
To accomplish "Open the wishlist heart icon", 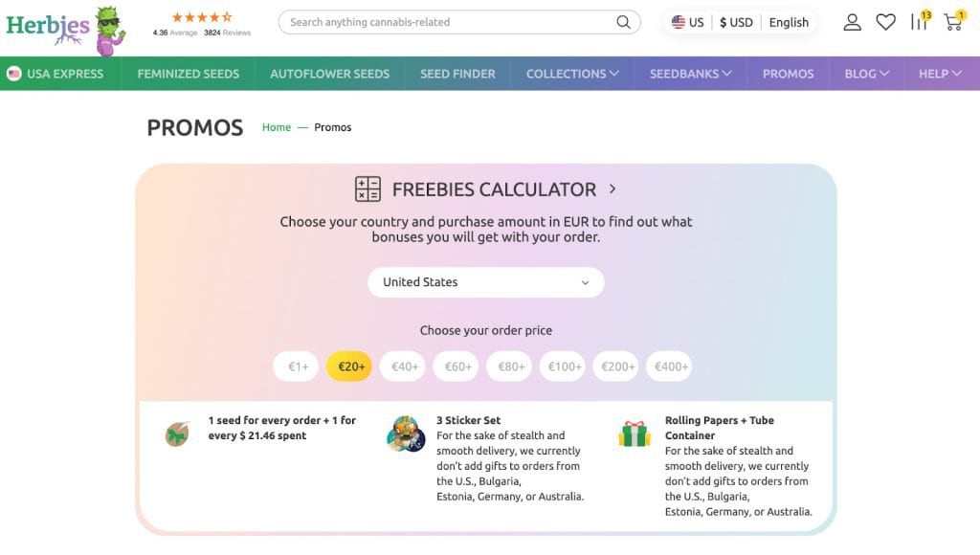I will point(886,22).
